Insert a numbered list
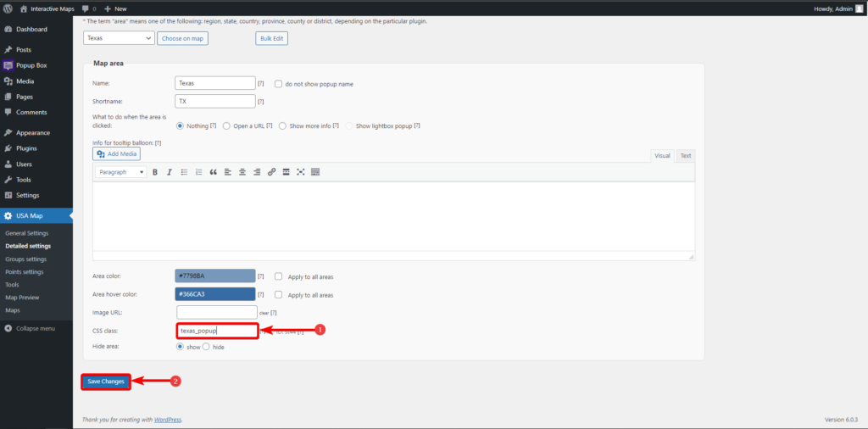This screenshot has height=429, width=868. coord(198,172)
